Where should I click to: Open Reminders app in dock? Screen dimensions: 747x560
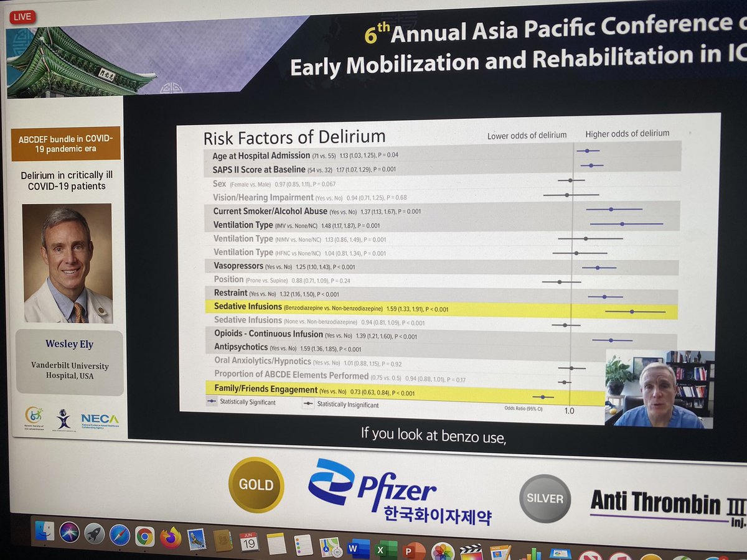point(303,544)
